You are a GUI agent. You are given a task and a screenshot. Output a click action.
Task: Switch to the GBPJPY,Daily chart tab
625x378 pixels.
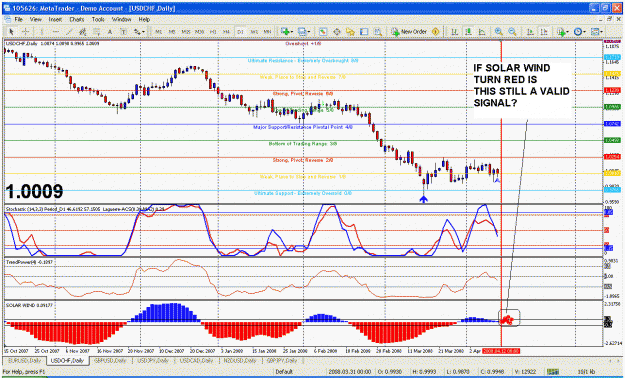point(282,360)
